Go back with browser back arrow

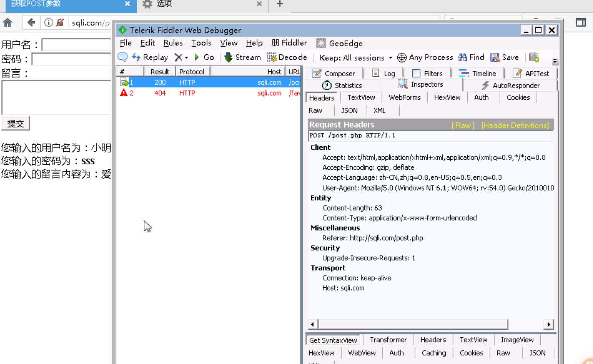[x=31, y=22]
